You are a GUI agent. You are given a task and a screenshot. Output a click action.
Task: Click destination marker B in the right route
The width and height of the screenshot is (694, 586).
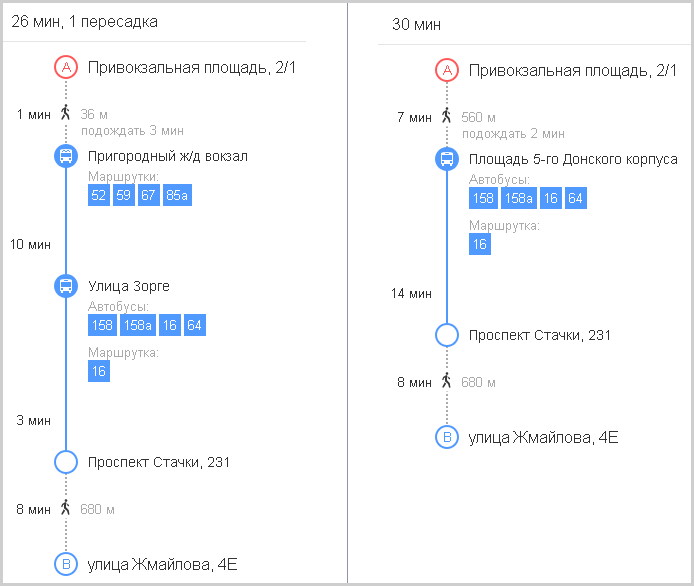coord(447,437)
